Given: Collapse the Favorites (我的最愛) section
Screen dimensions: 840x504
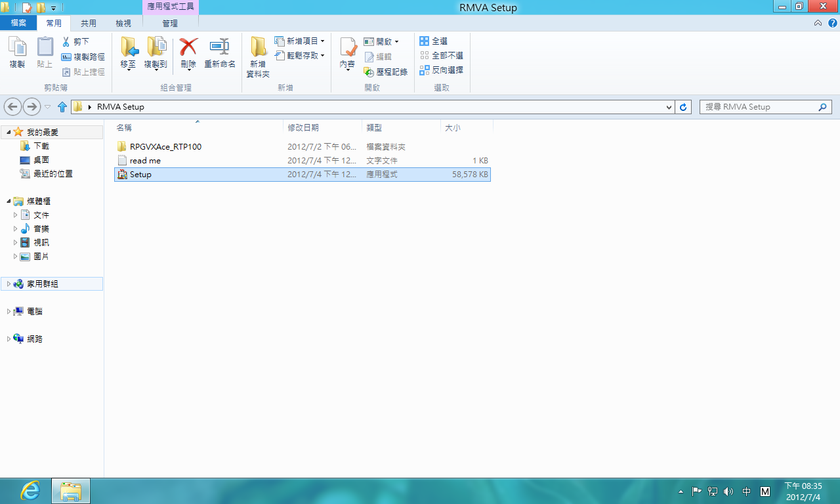Looking at the screenshot, I should [8, 133].
